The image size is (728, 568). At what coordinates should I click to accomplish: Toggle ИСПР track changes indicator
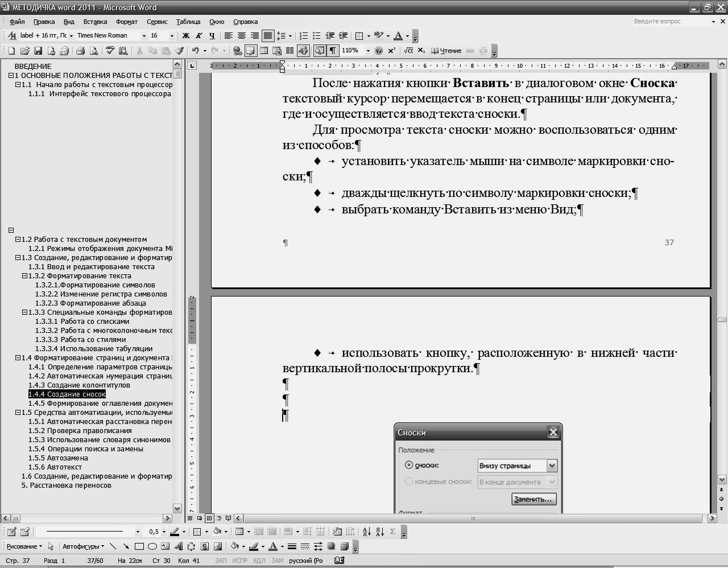click(239, 561)
